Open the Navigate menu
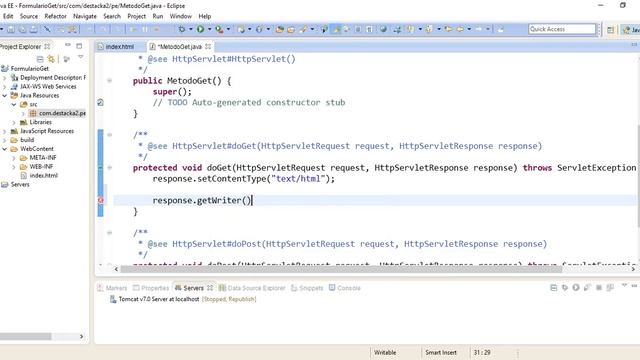This screenshot has width=640, height=360. point(85,16)
